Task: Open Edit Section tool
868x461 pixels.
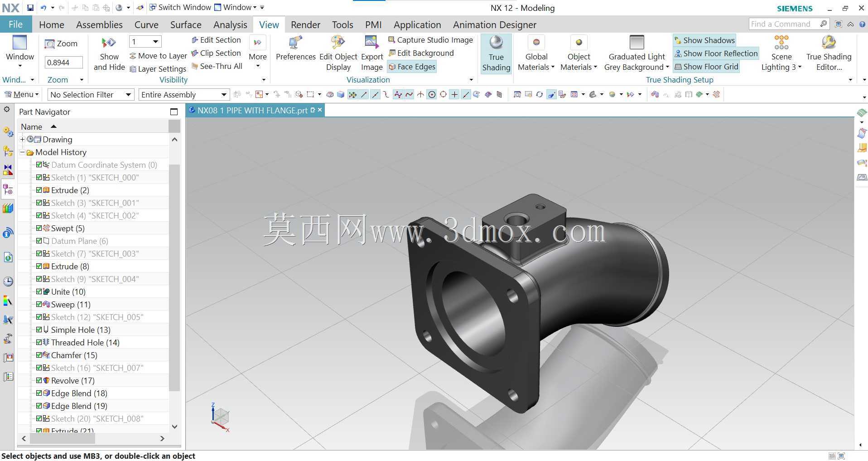Action: 216,40
